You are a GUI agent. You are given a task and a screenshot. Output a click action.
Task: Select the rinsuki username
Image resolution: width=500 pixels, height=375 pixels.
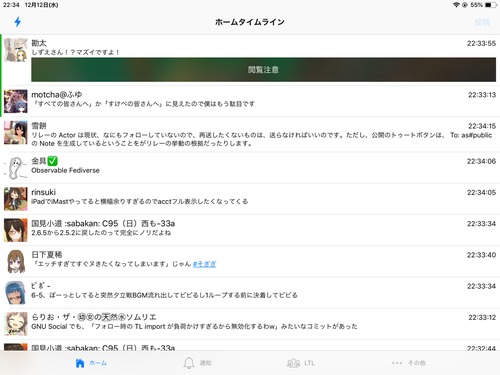43,192
